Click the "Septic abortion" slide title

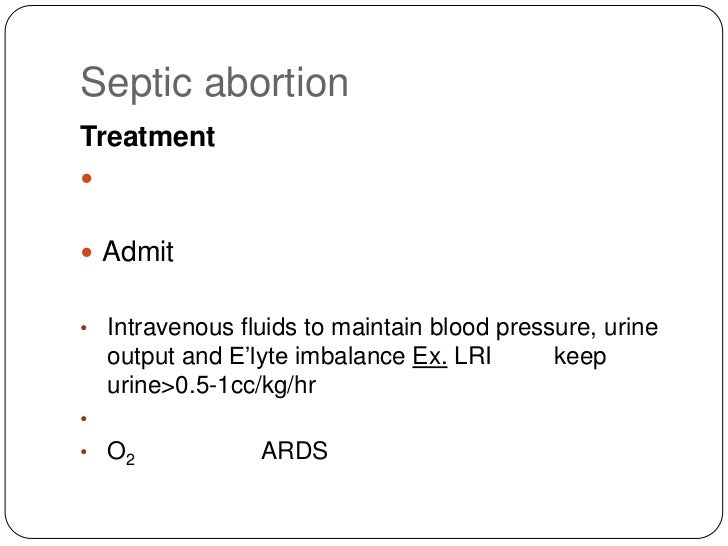(214, 83)
